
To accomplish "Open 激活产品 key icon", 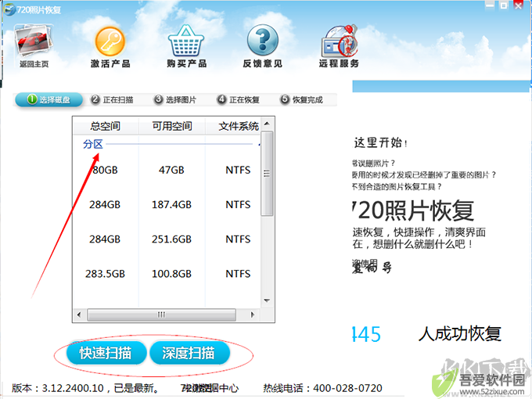I will click(110, 41).
